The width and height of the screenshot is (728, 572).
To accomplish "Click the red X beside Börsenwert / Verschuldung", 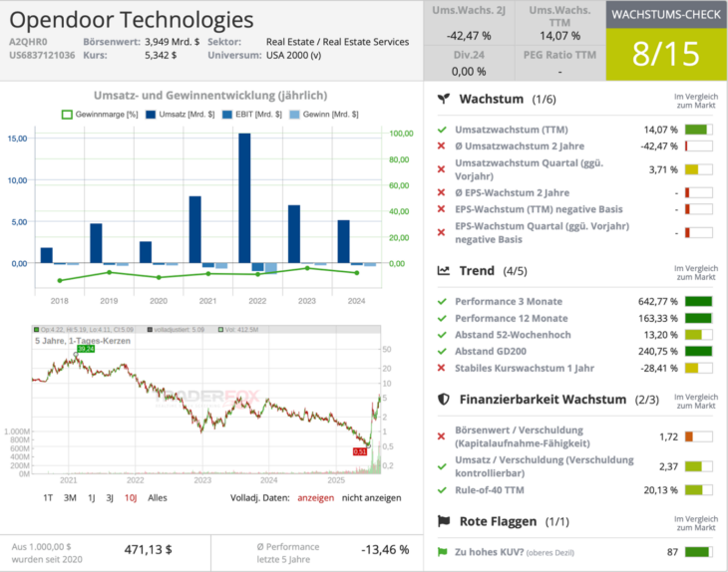I will (442, 436).
